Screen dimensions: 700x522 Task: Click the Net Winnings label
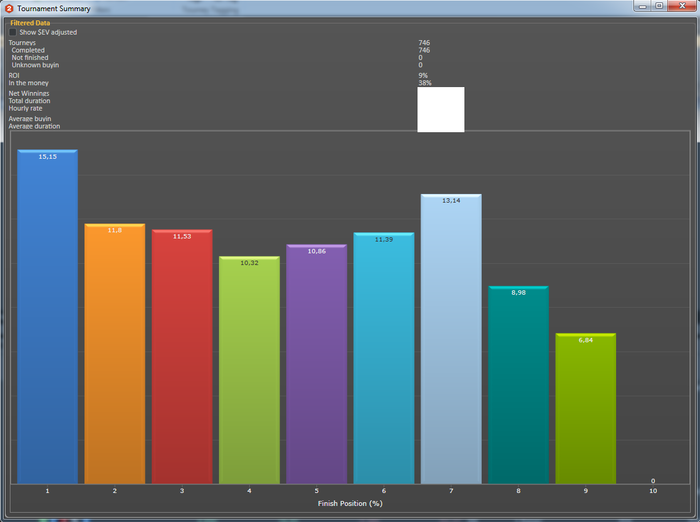pyautogui.click(x=29, y=93)
